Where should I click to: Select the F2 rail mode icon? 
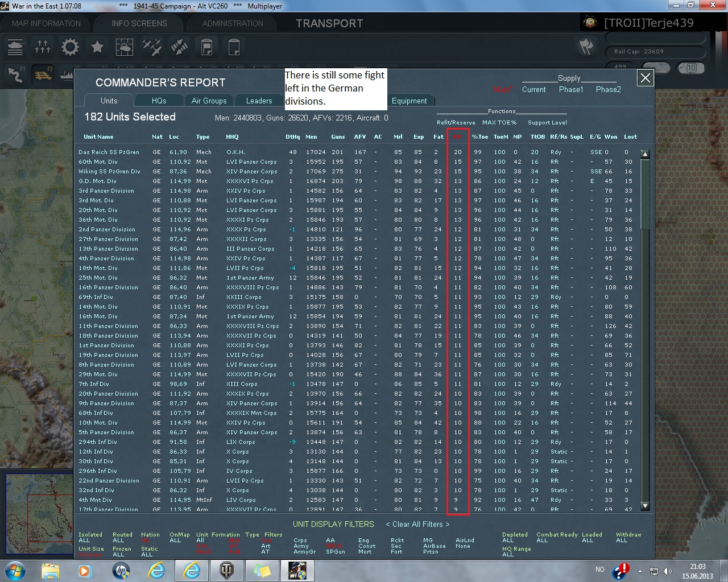[43, 74]
